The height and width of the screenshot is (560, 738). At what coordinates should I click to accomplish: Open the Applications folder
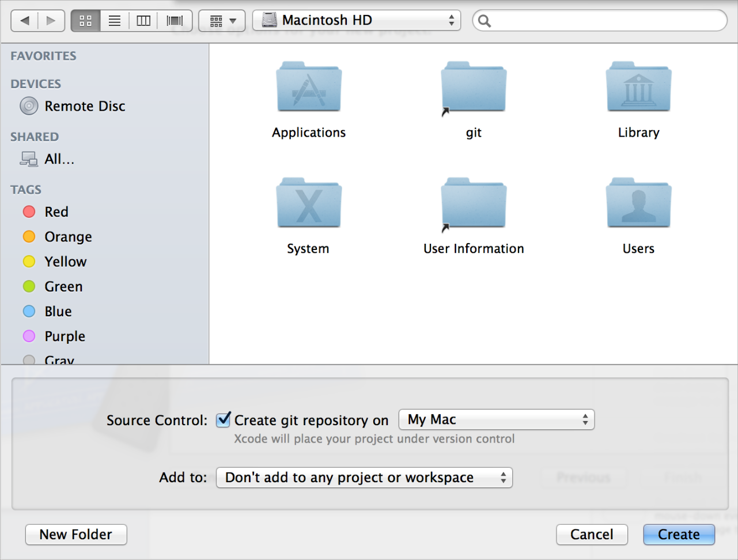point(309,88)
